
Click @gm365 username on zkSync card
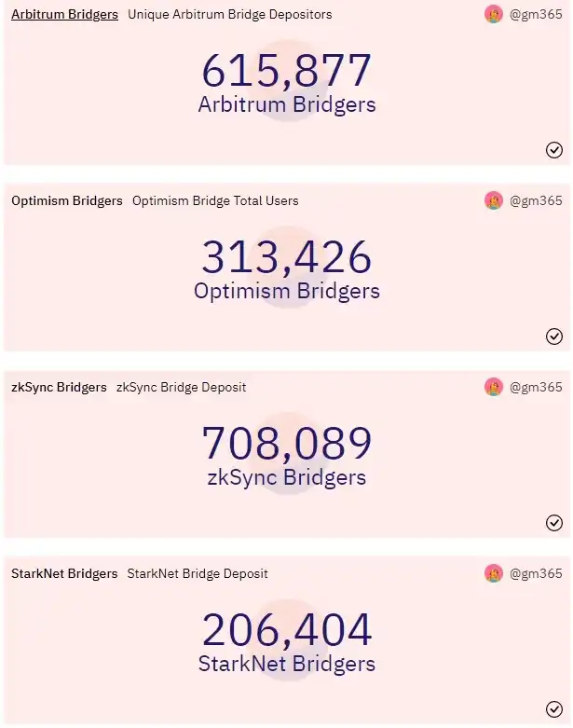[536, 387]
